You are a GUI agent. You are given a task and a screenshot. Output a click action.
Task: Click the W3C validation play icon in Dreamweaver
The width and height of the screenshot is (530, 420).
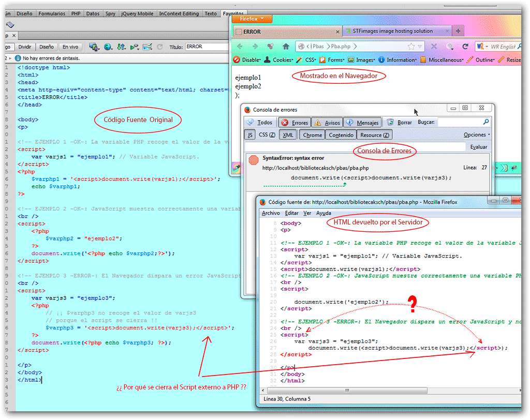point(134,47)
